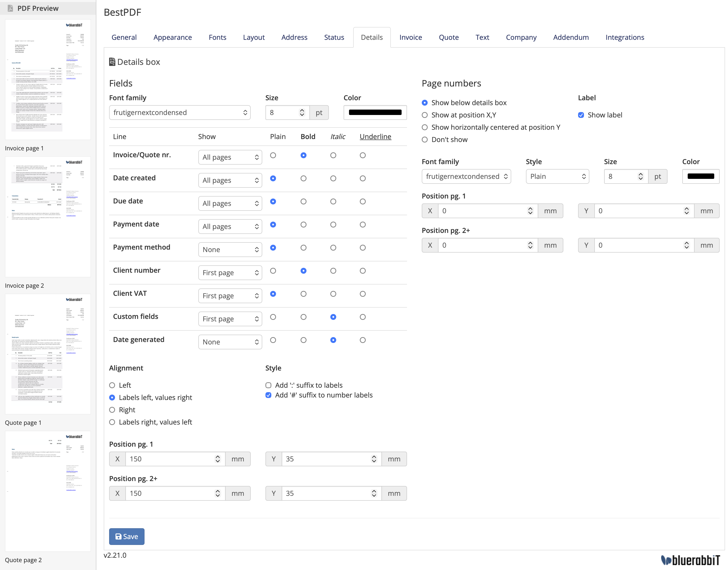Open the Fields font family dropdown
This screenshot has width=728, height=570.
[180, 113]
